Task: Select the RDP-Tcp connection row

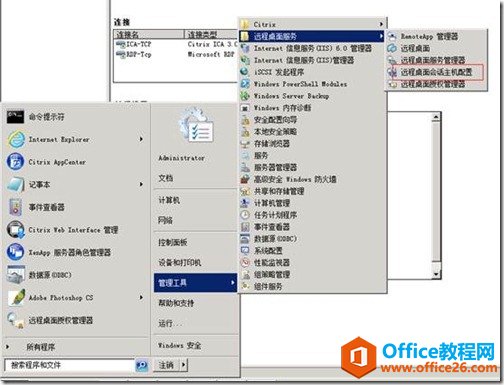Action: (x=175, y=54)
